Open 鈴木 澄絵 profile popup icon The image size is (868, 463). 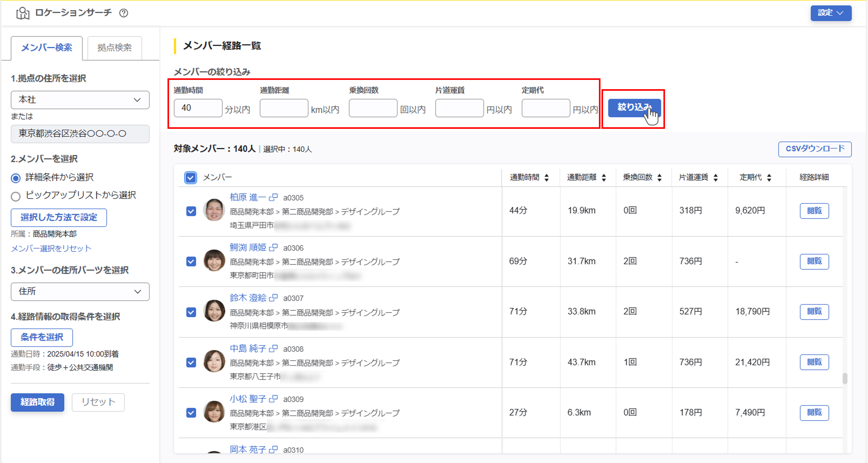[x=273, y=298]
